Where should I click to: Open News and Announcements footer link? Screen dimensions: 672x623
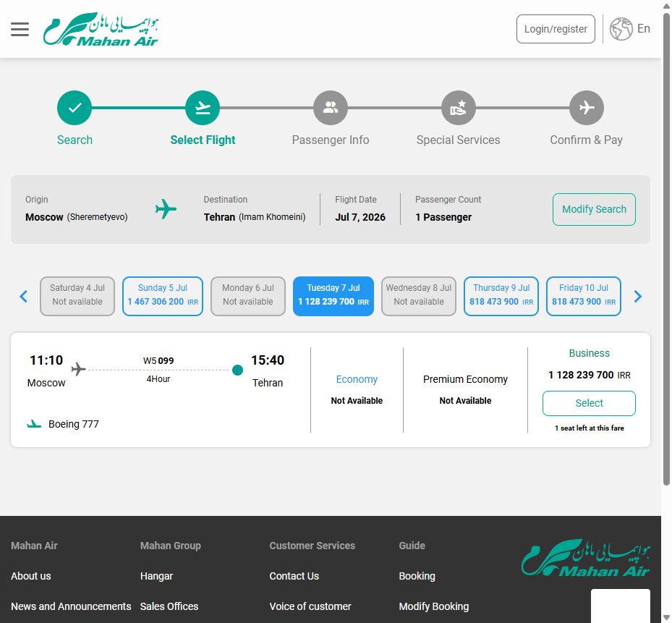71,606
